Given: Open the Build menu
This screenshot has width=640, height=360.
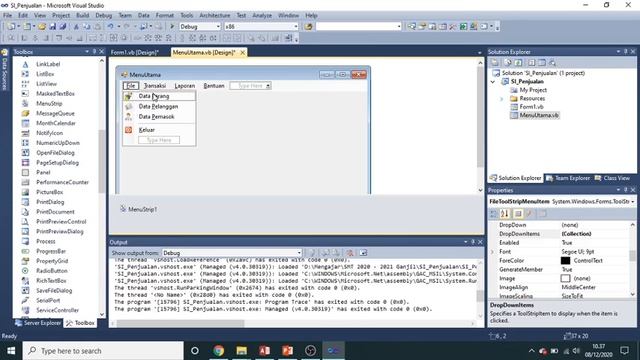Looking at the screenshot, I should coord(82,15).
